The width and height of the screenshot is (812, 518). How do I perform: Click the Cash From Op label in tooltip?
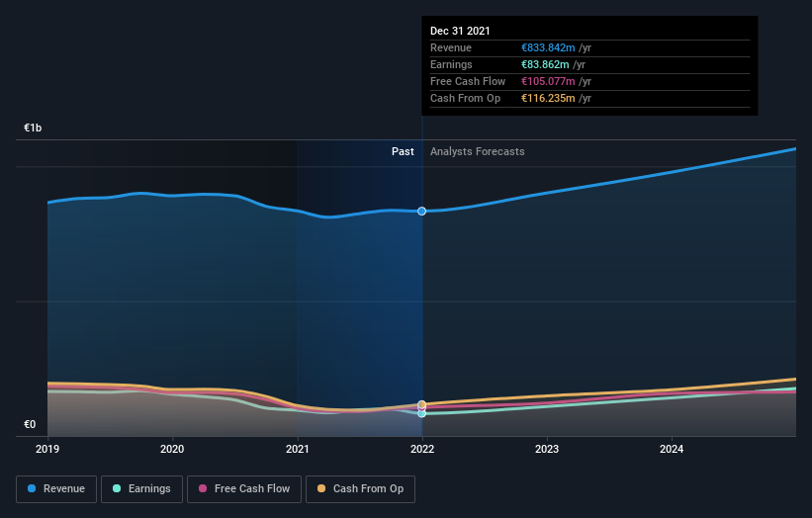[x=465, y=98]
